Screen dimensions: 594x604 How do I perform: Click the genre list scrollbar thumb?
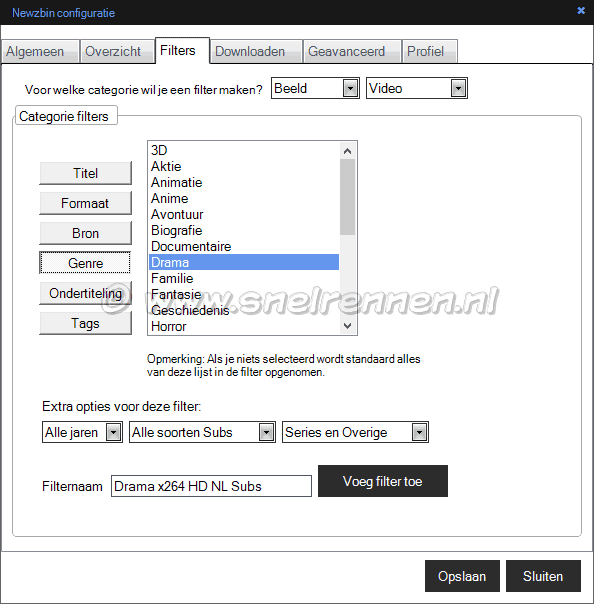347,197
